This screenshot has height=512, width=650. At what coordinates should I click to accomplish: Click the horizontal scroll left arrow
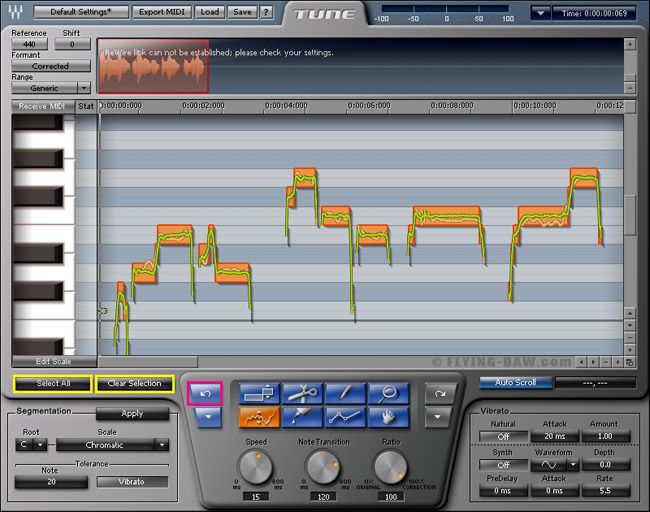coord(582,362)
